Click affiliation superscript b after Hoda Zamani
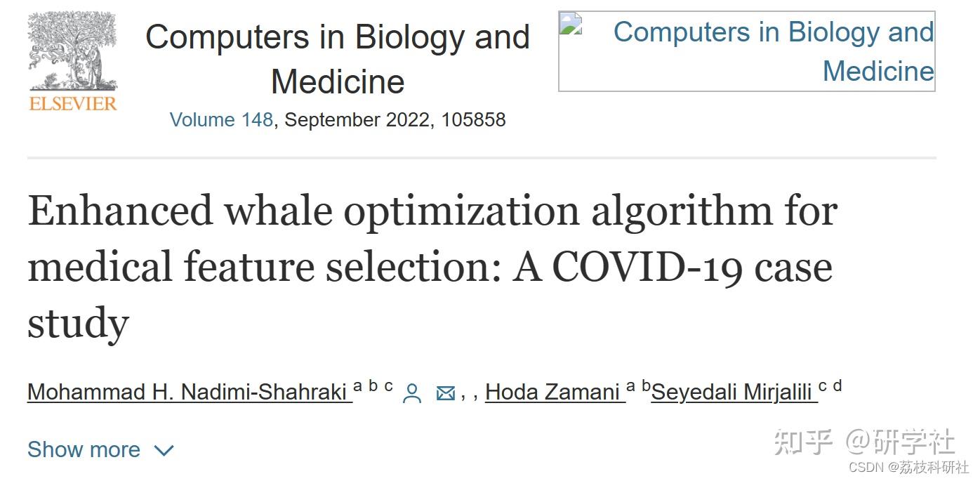The image size is (980, 481). pyautogui.click(x=647, y=386)
